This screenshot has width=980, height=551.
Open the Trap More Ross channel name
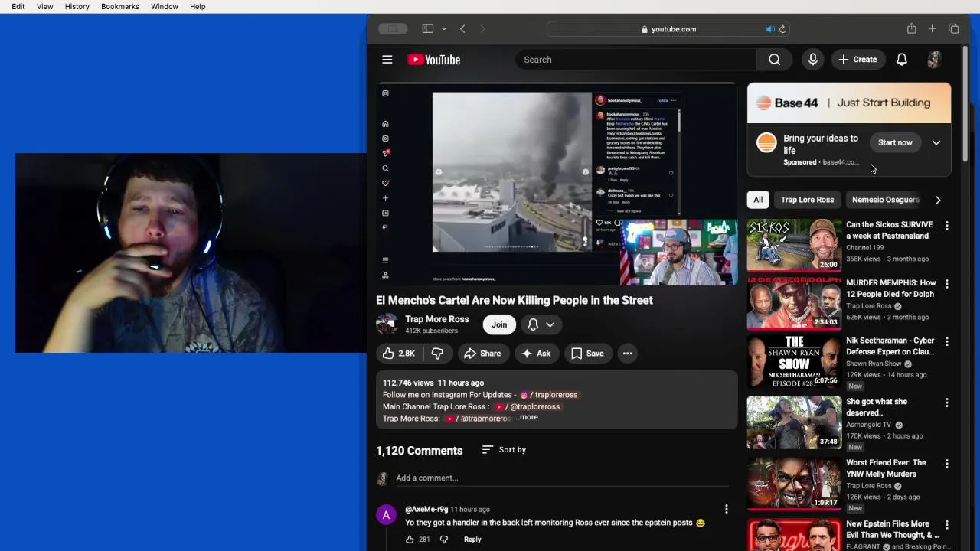tap(436, 319)
